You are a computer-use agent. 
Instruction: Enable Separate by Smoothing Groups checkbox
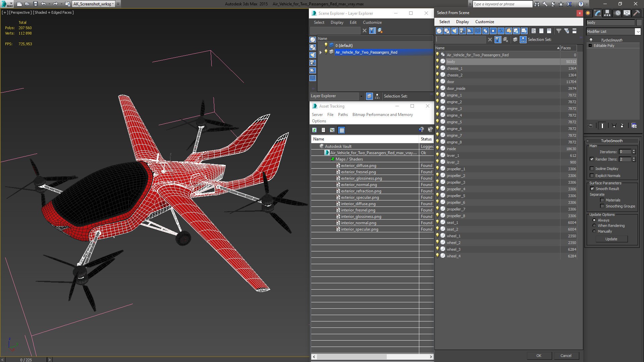click(602, 206)
